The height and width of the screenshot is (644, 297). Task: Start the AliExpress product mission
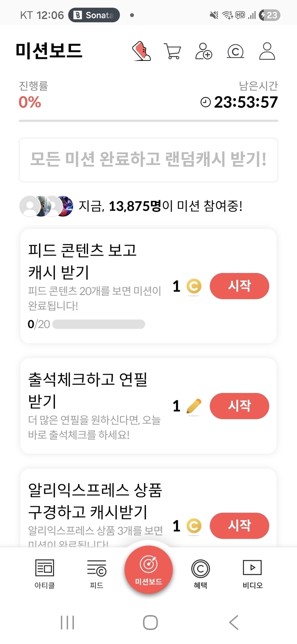(x=239, y=526)
